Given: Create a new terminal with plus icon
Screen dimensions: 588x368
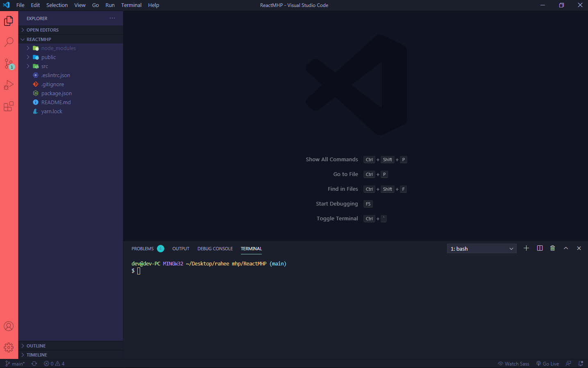Looking at the screenshot, I should pos(527,248).
